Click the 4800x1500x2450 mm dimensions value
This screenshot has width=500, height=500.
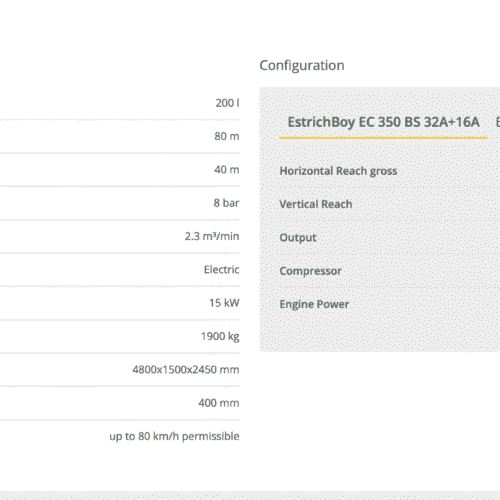pyautogui.click(x=186, y=370)
